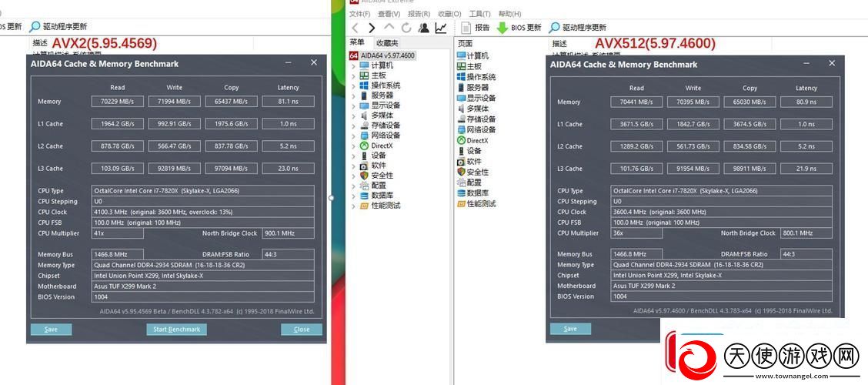Screen dimensions: 868x385
Task: Open the 帮助(H) menu
Action: coord(510,14)
